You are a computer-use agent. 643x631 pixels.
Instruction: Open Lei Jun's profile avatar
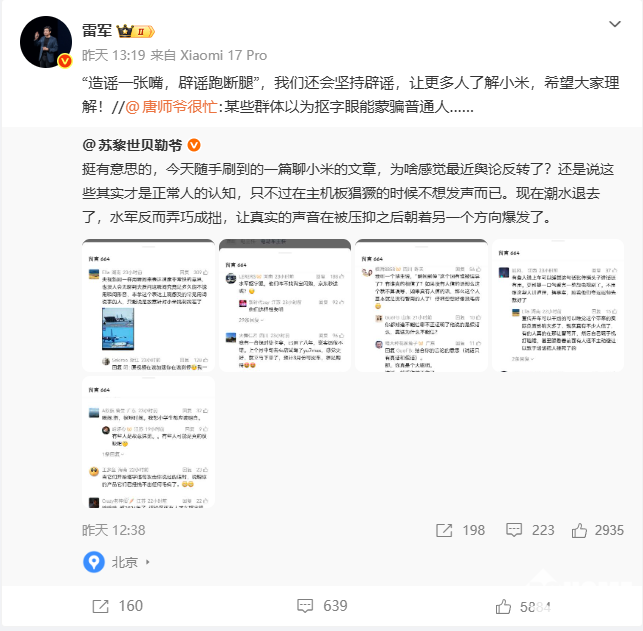[46, 42]
